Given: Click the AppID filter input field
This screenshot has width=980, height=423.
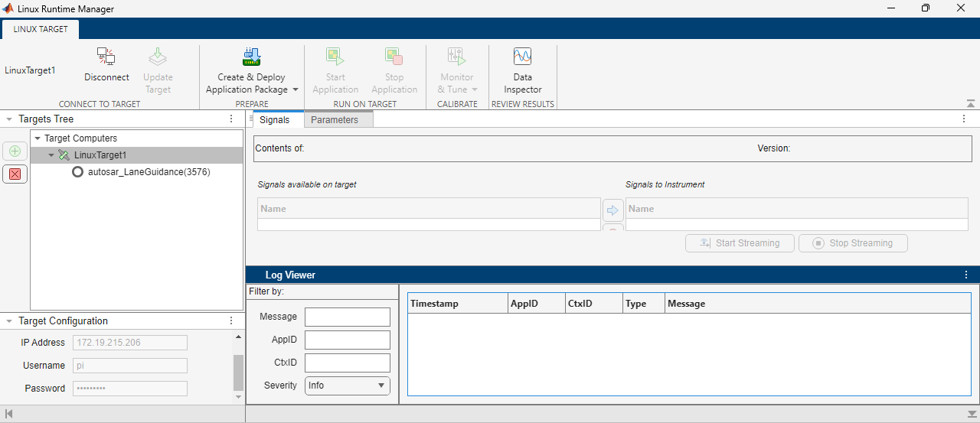Looking at the screenshot, I should [x=347, y=340].
